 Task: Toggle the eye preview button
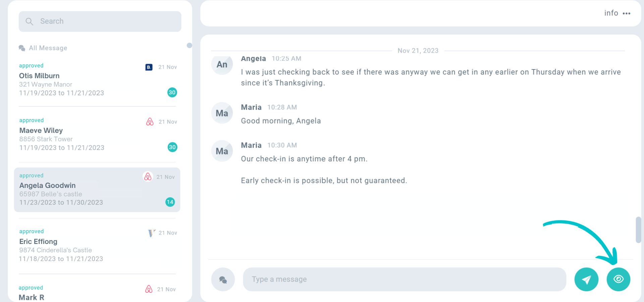click(x=618, y=279)
